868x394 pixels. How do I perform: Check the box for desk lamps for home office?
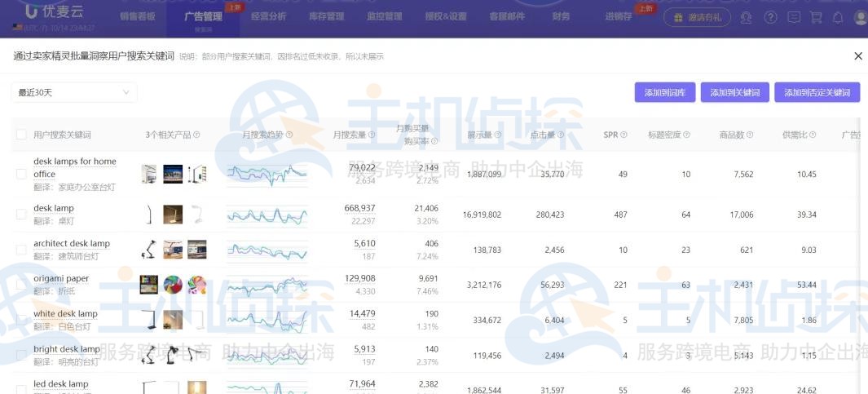(21, 174)
